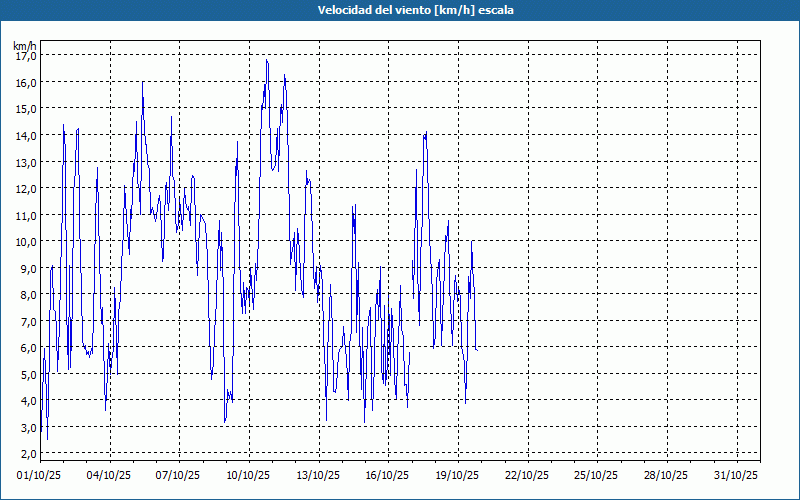Viewport: 800px width, 500px height.
Task: Click the 10,0 value on the Y axis
Action: tap(26, 241)
